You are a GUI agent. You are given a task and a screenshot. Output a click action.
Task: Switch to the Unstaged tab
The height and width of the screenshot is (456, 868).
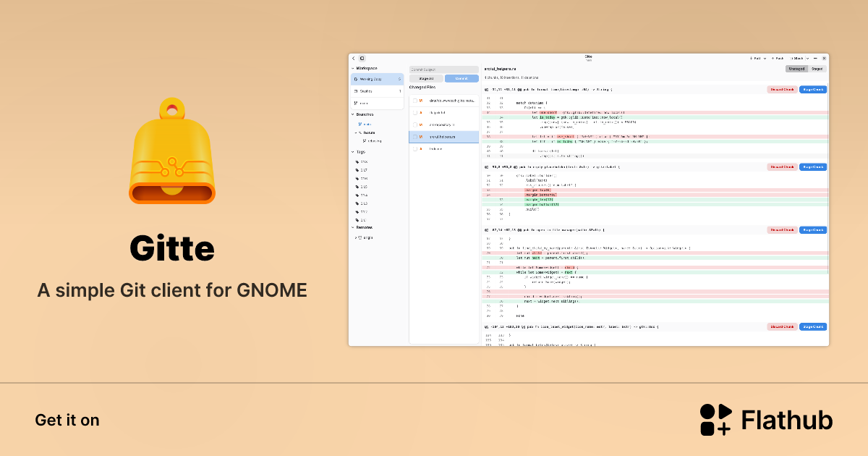pyautogui.click(x=796, y=69)
